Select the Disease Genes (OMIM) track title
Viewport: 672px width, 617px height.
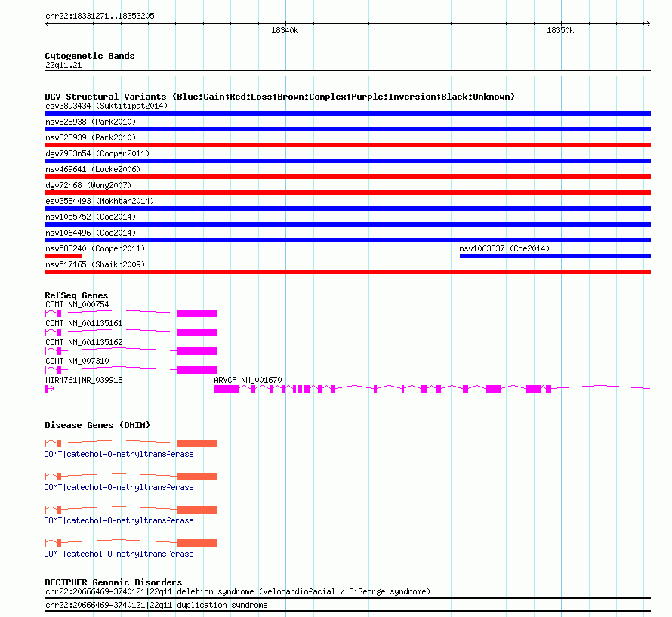point(97,425)
